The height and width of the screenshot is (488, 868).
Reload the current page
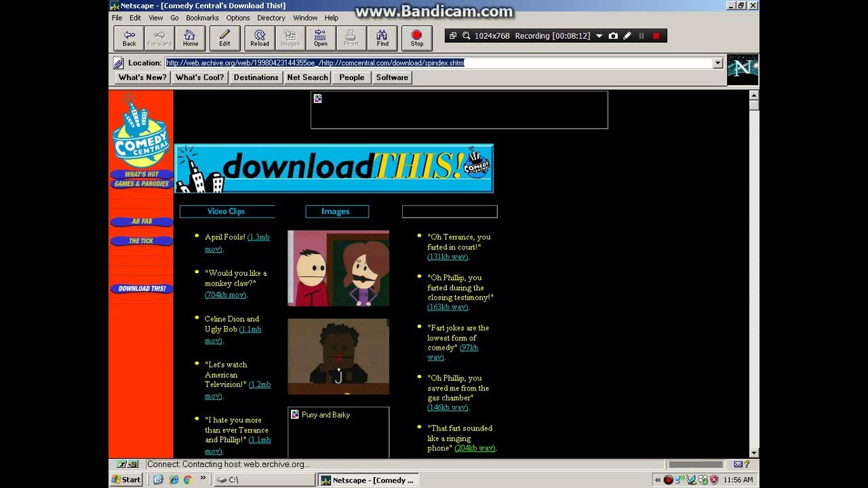(x=260, y=38)
